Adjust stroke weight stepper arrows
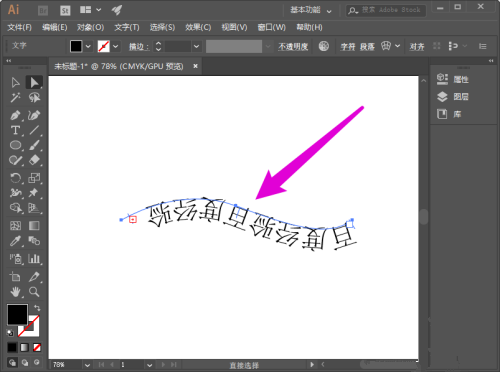Image resolution: width=500 pixels, height=372 pixels. (158, 46)
